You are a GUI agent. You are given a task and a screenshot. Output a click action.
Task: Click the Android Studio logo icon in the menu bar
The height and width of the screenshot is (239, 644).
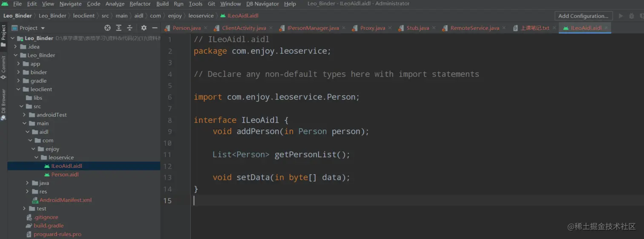click(5, 4)
